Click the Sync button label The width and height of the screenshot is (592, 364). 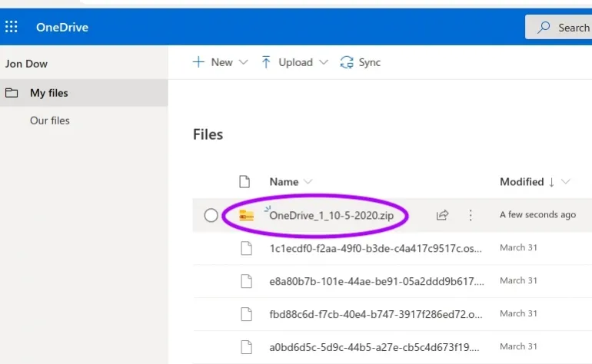[x=369, y=62]
